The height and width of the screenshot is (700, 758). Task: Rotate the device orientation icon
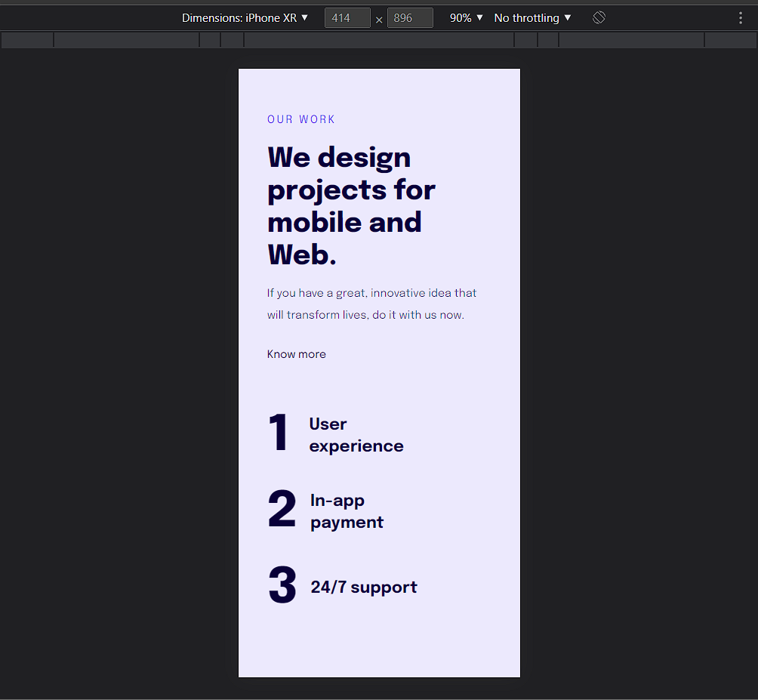598,17
